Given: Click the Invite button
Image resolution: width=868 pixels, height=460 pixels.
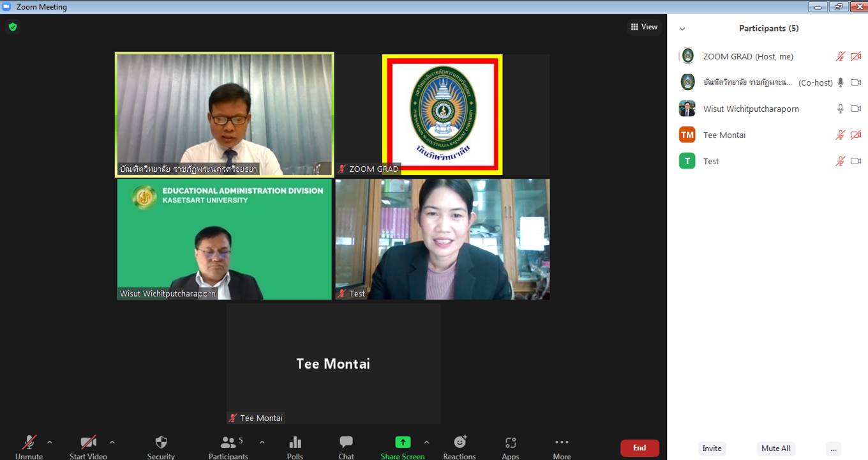Looking at the screenshot, I should click(x=712, y=448).
